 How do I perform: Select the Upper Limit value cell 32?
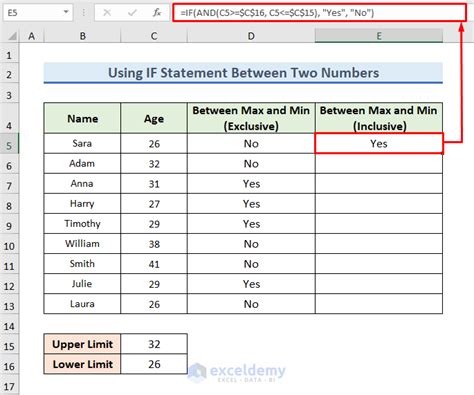tap(154, 344)
